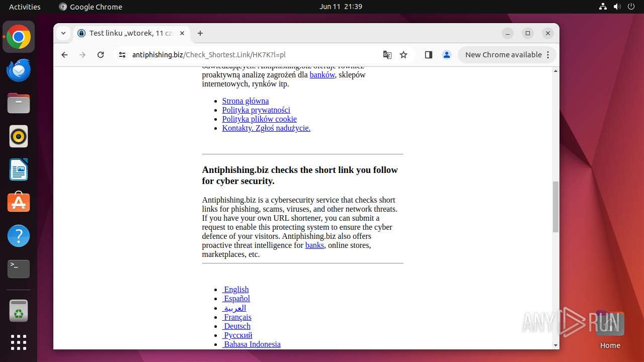The width and height of the screenshot is (644, 362).
Task: Switch language to Ð ÑƒÑÑÐºÐ¸Ð¹
Action: [237, 335]
